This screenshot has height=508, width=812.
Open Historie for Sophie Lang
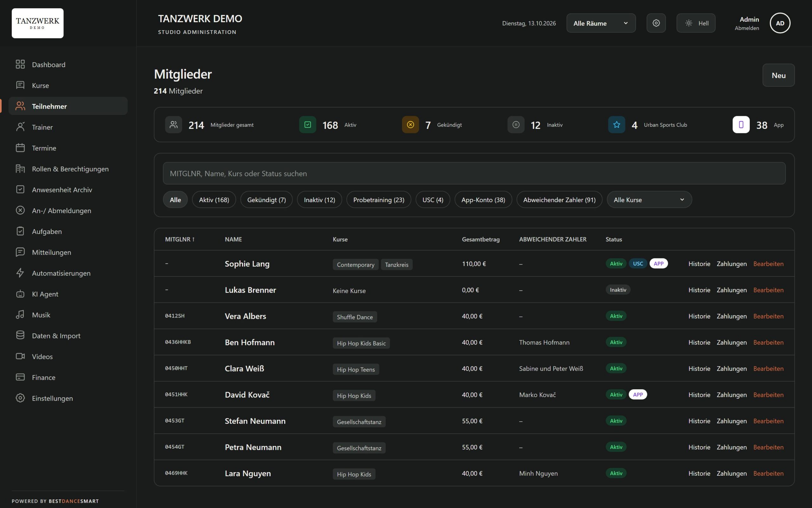pos(699,264)
